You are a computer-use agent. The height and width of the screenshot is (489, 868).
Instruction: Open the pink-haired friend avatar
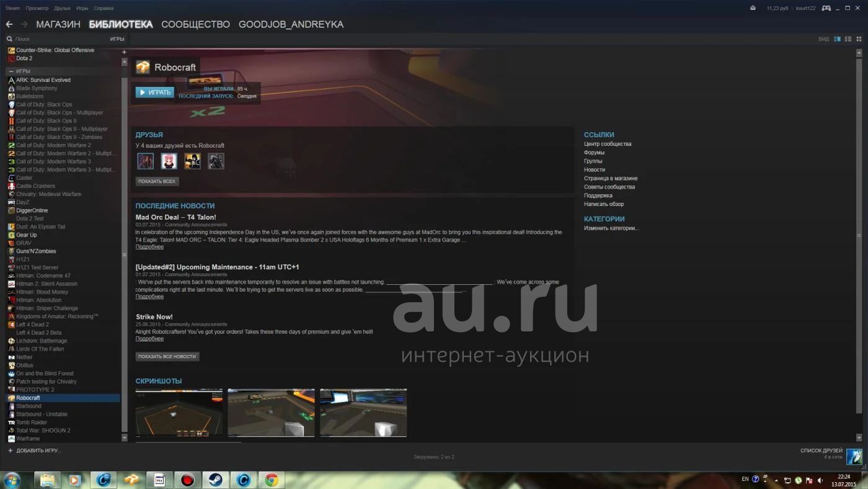pos(169,161)
